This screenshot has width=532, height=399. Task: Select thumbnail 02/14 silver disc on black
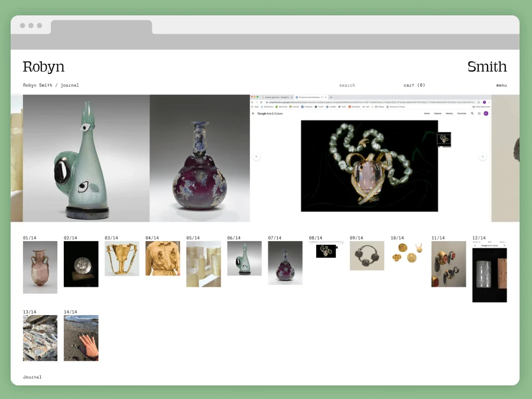click(x=81, y=264)
